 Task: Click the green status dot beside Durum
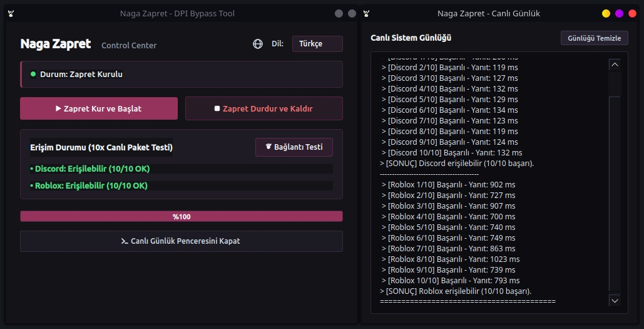33,74
